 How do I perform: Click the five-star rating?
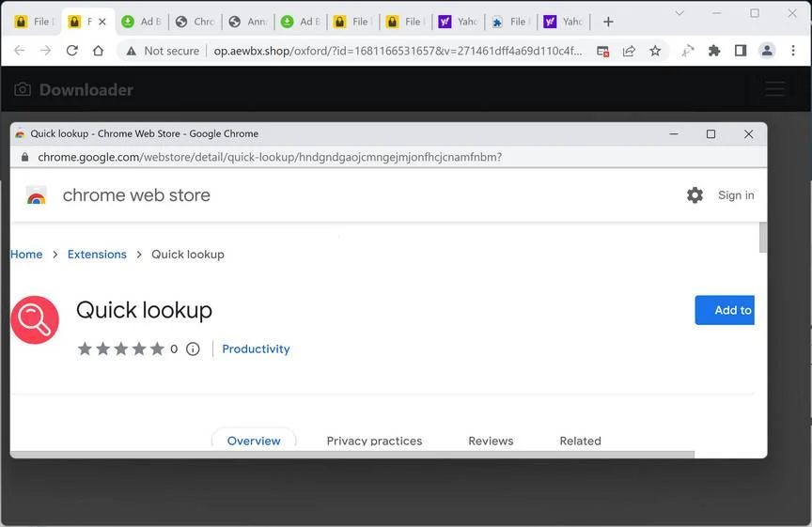point(120,349)
